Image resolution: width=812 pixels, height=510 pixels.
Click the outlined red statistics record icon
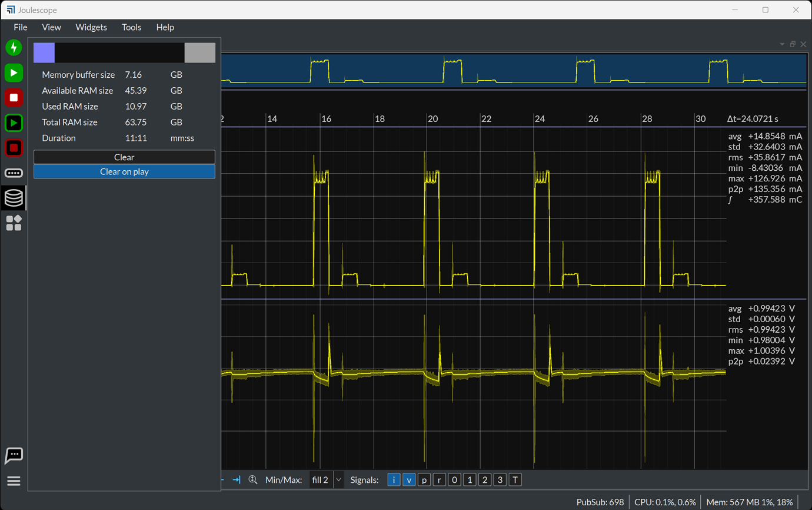[x=14, y=148]
